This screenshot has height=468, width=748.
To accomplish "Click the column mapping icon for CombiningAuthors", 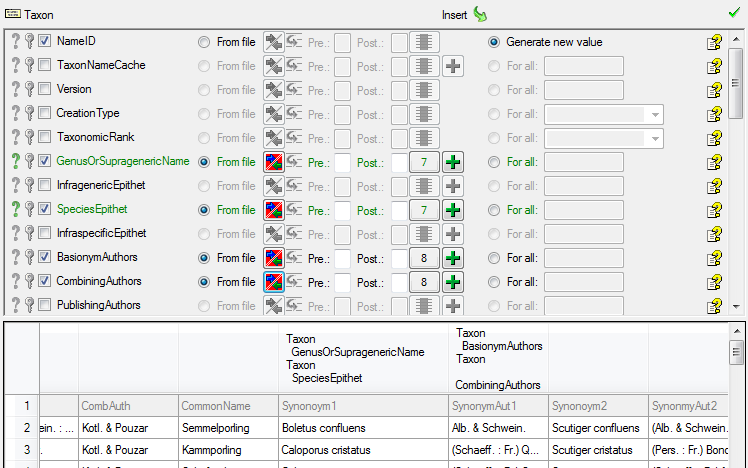I will point(273,282).
